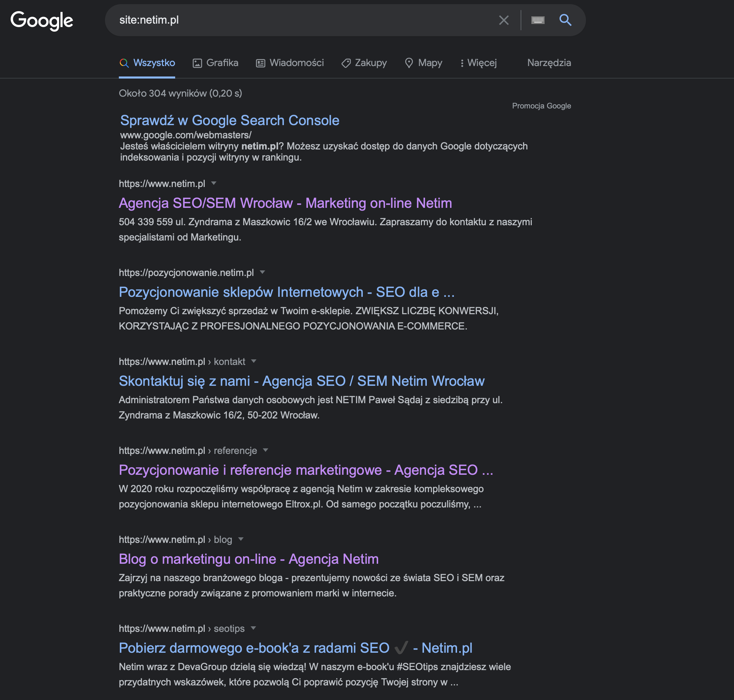Screen dimensions: 734x700
Task: Open the Narzędzia tools options
Action: click(x=549, y=63)
